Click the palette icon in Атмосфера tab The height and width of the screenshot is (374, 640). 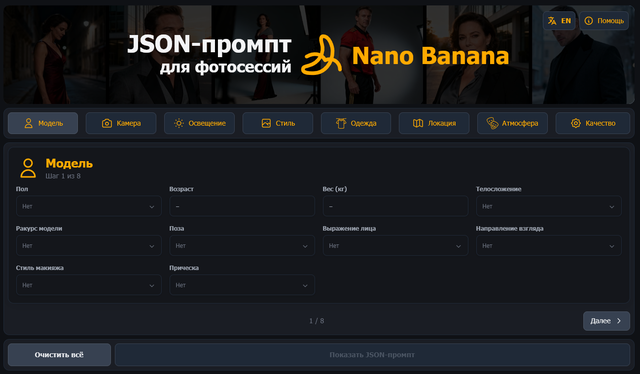493,123
